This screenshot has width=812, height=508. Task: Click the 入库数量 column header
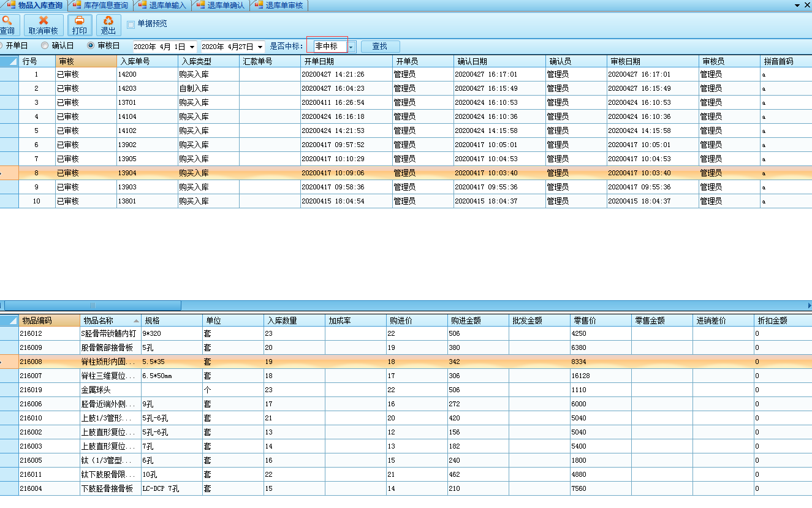pos(294,320)
